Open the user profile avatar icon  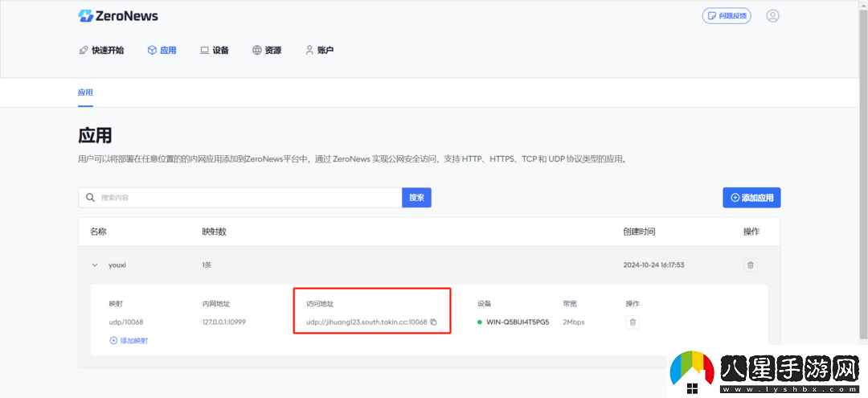772,15
